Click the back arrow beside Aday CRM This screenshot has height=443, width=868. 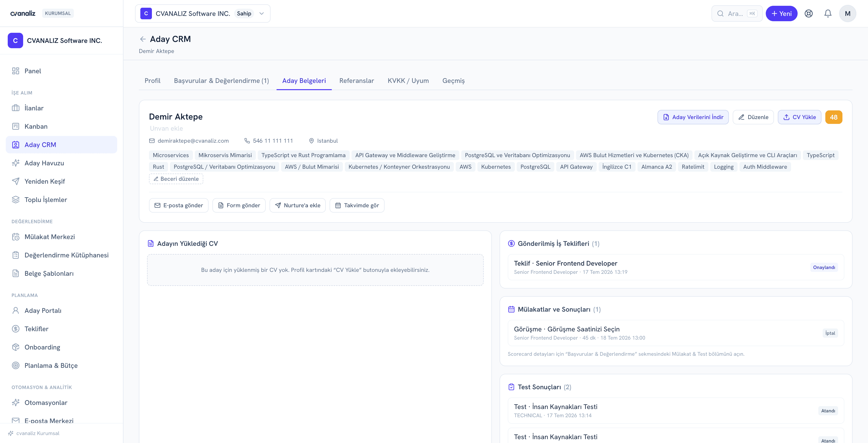(142, 39)
